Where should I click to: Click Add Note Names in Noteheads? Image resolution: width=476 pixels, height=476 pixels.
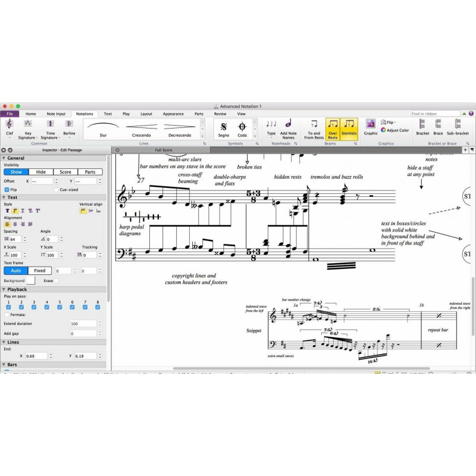[289, 128]
